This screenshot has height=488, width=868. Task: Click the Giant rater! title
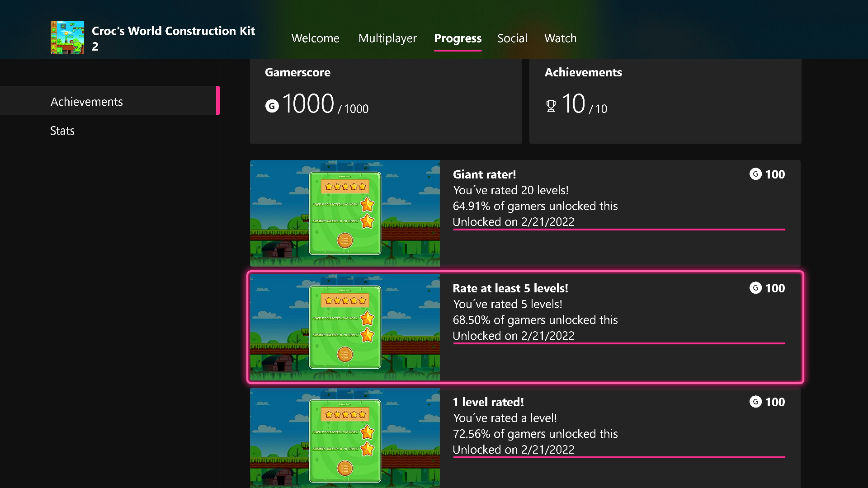[x=484, y=174]
